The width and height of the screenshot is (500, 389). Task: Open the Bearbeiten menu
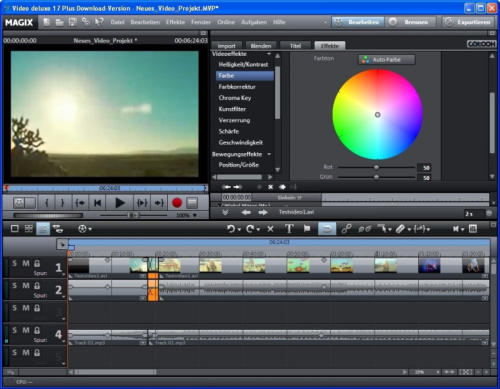pos(145,22)
